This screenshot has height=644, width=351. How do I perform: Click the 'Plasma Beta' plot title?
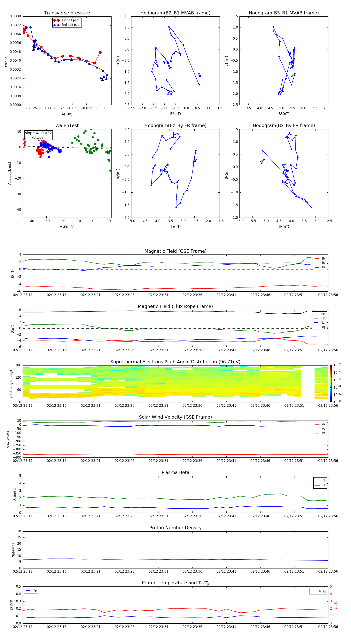click(175, 472)
